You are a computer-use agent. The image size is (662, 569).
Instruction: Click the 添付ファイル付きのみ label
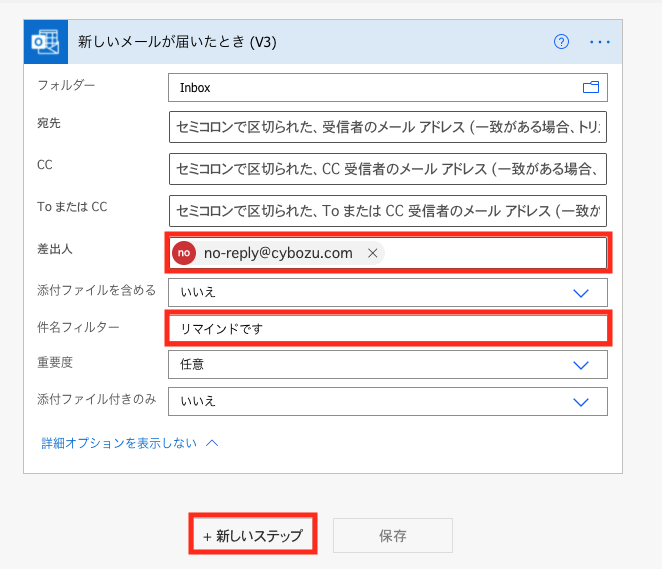point(96,399)
